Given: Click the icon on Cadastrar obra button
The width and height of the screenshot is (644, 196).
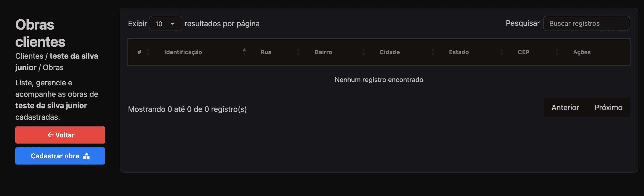Looking at the screenshot, I should click(x=86, y=156).
